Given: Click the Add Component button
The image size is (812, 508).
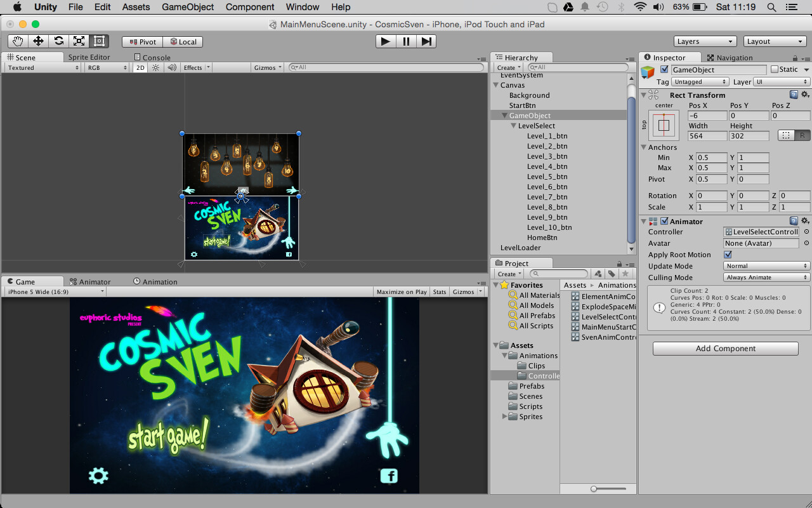Looking at the screenshot, I should coord(725,348).
